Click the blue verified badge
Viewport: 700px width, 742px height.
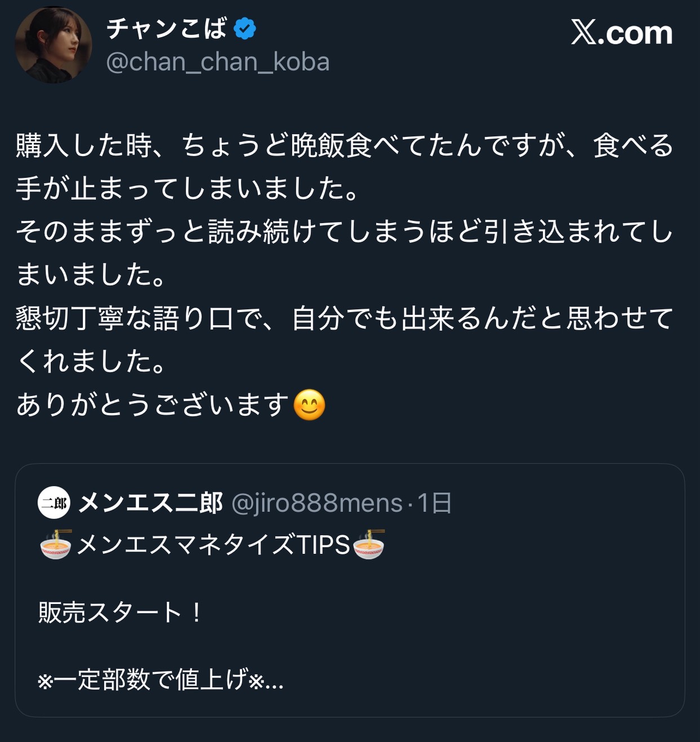click(x=244, y=29)
